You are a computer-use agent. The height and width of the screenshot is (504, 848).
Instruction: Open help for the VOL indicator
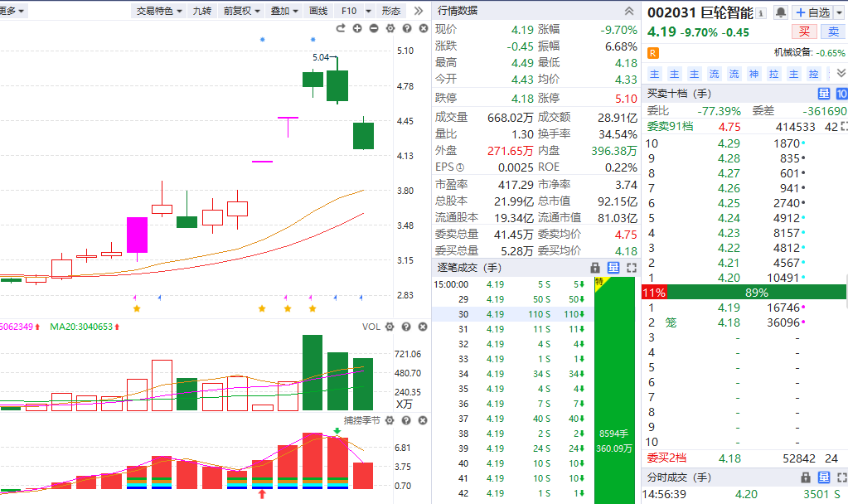click(x=405, y=327)
